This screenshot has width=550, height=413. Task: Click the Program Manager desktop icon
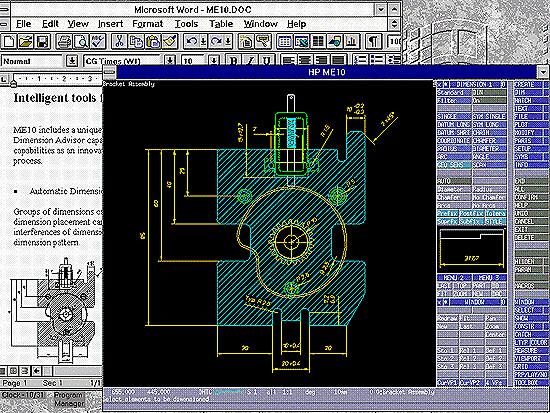[x=69, y=399]
